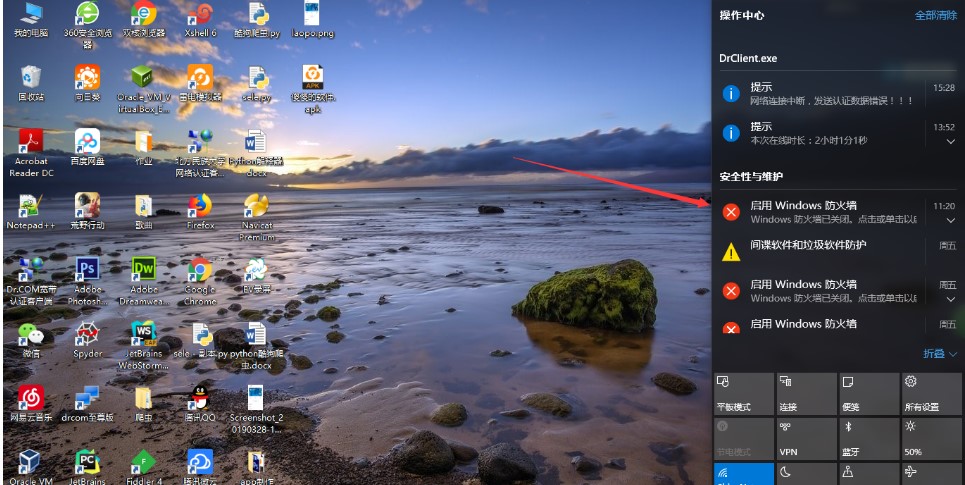Viewport: 965px width, 485px height.
Task: Click the NetEase Cloud Music (网易云音乐) icon
Action: click(30, 398)
